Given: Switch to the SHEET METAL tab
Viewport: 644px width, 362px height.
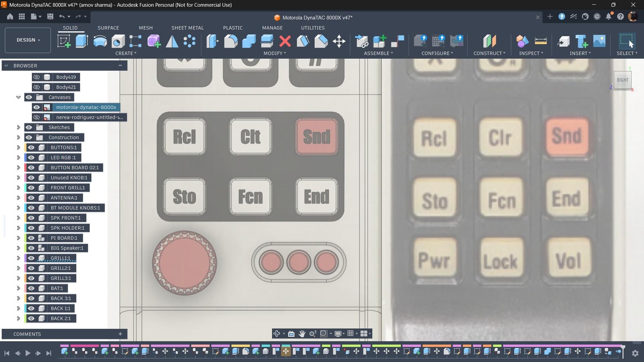Looking at the screenshot, I should point(187,28).
